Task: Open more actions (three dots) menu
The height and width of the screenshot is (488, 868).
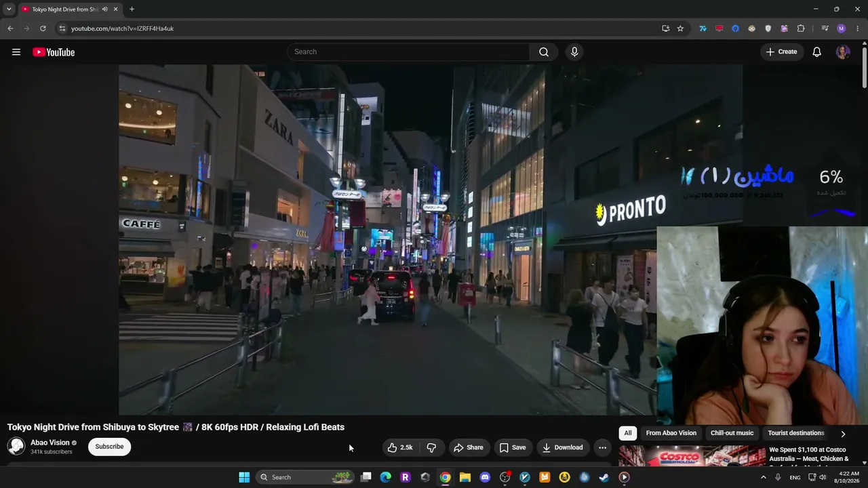Action: (602, 447)
